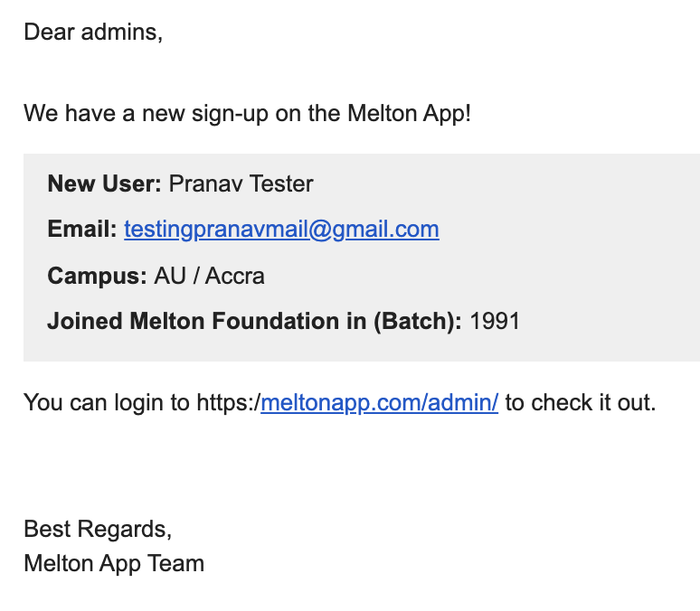
Task: Click the campus value "AU / Accra"
Action: point(210,276)
